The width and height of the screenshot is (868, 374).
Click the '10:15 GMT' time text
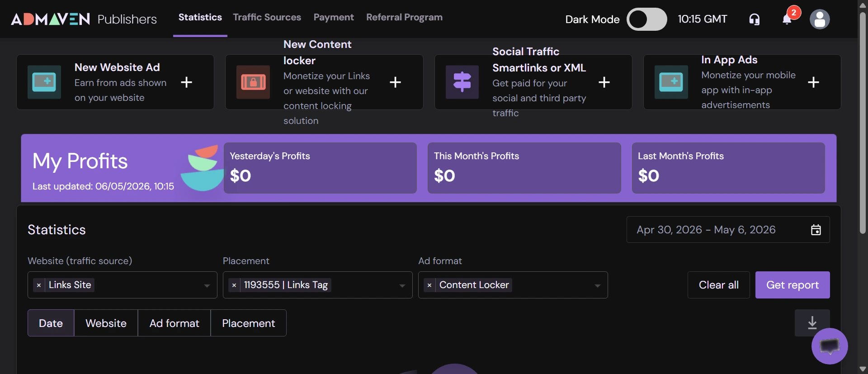[702, 19]
